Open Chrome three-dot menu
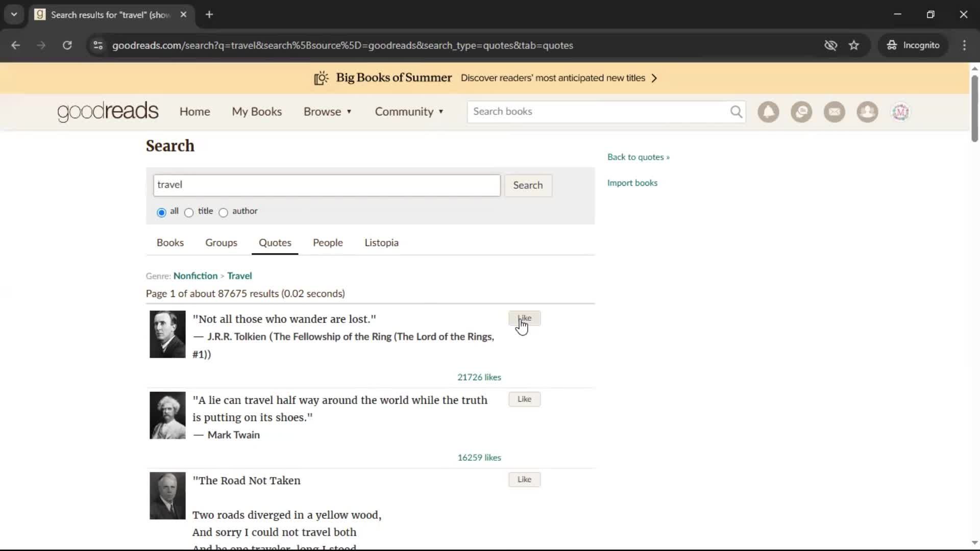The width and height of the screenshot is (980, 551). pos(964,45)
